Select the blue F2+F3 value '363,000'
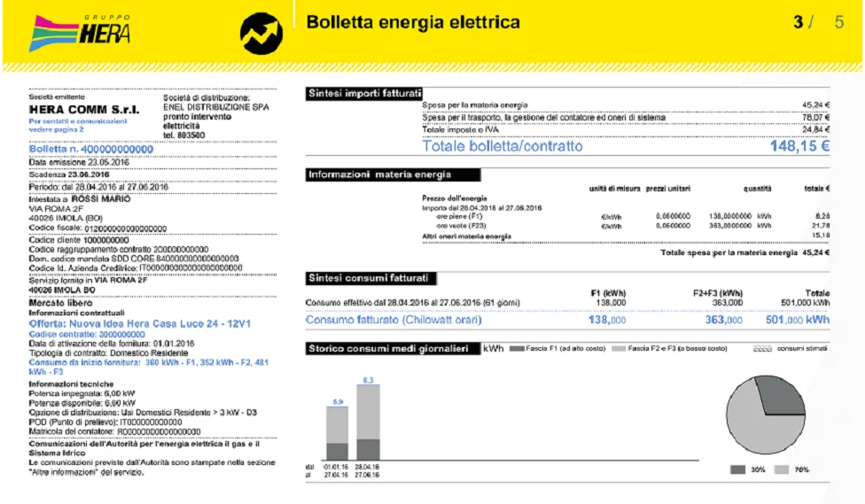This screenshot has width=865, height=504. click(724, 320)
